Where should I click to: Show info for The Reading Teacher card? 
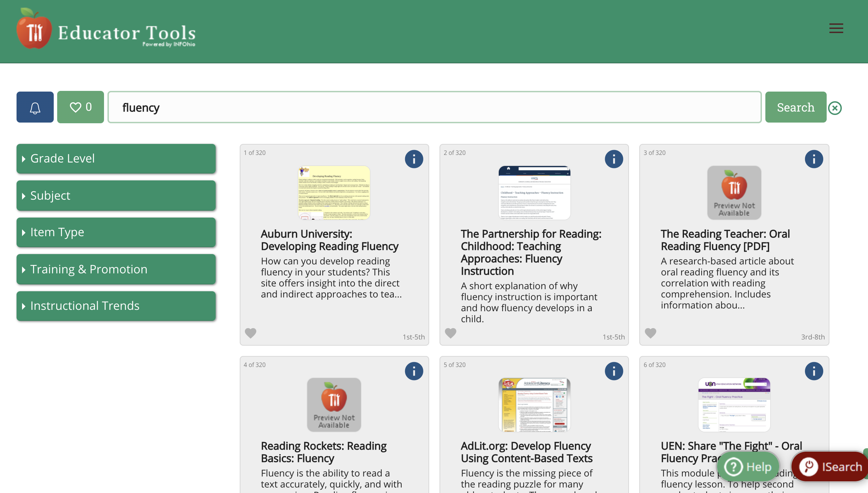[814, 159]
